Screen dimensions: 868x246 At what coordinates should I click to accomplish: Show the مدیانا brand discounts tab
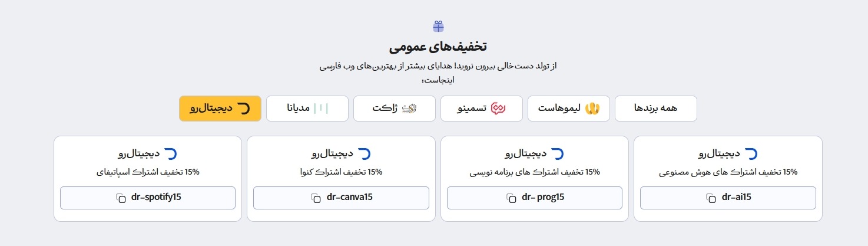click(x=307, y=109)
